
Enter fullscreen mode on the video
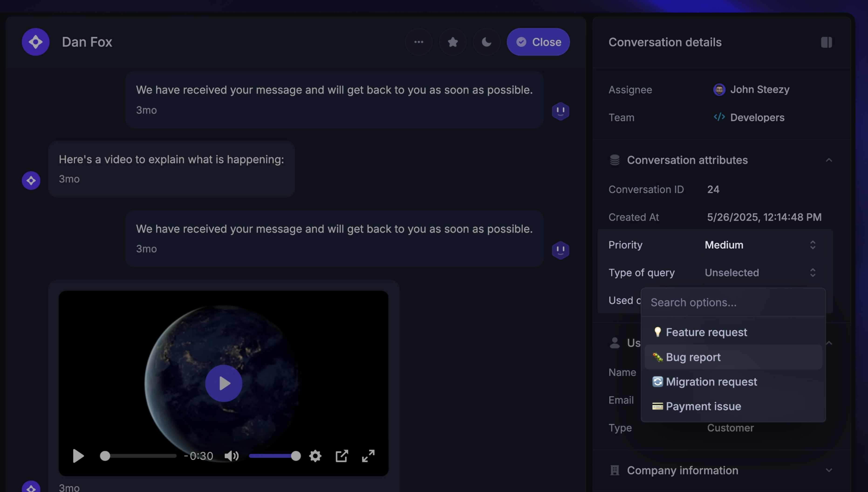[368, 456]
